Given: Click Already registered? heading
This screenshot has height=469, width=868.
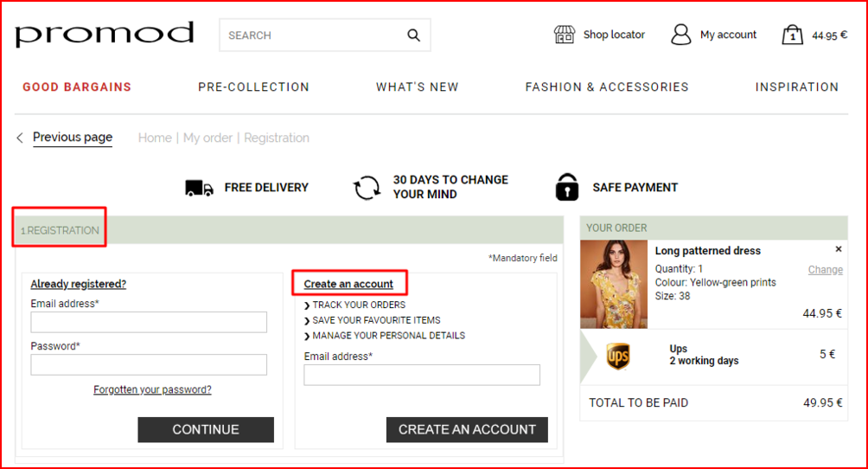Looking at the screenshot, I should point(78,284).
